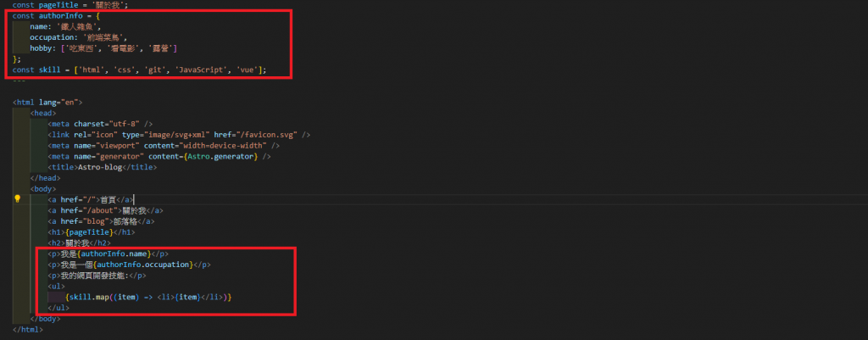Click the opening head tag
The height and width of the screenshot is (340, 868).
(x=43, y=114)
